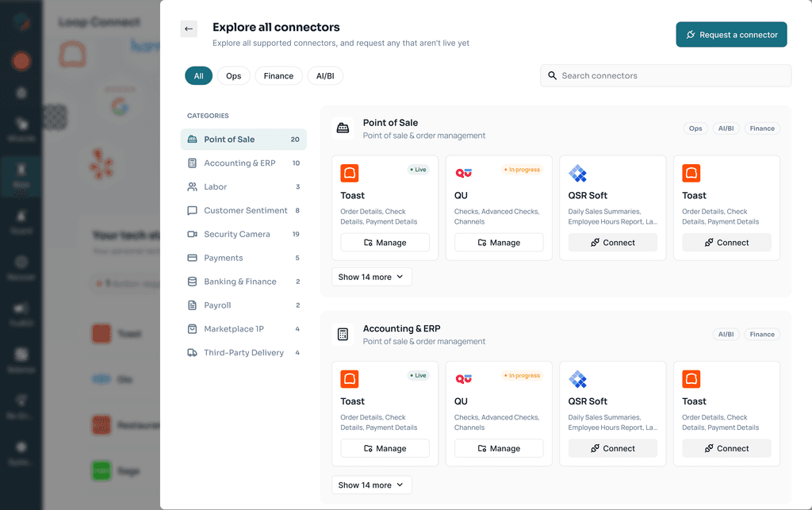Select the All filter pill
Viewport: 812px width, 510px height.
199,75
